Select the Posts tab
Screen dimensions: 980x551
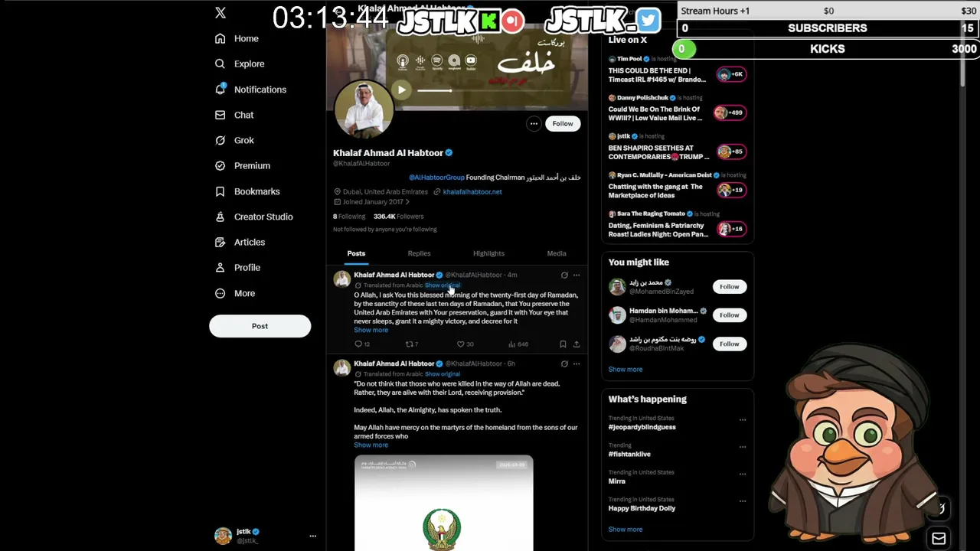pos(356,253)
